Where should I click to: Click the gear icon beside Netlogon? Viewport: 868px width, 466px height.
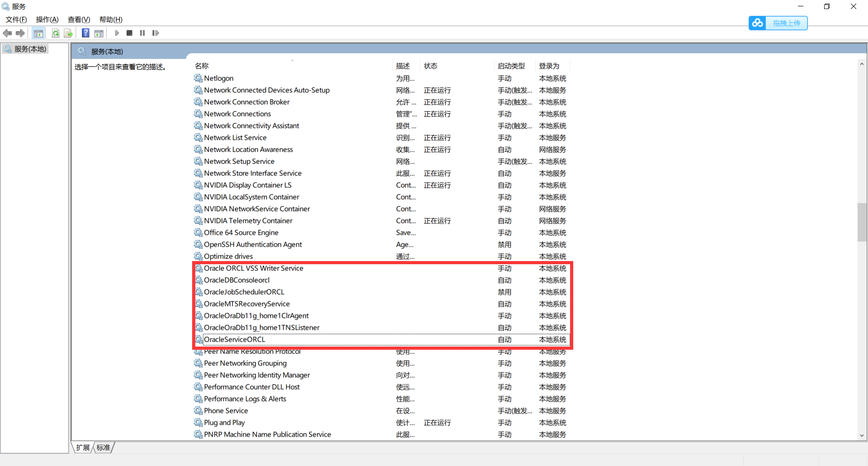pyautogui.click(x=198, y=78)
